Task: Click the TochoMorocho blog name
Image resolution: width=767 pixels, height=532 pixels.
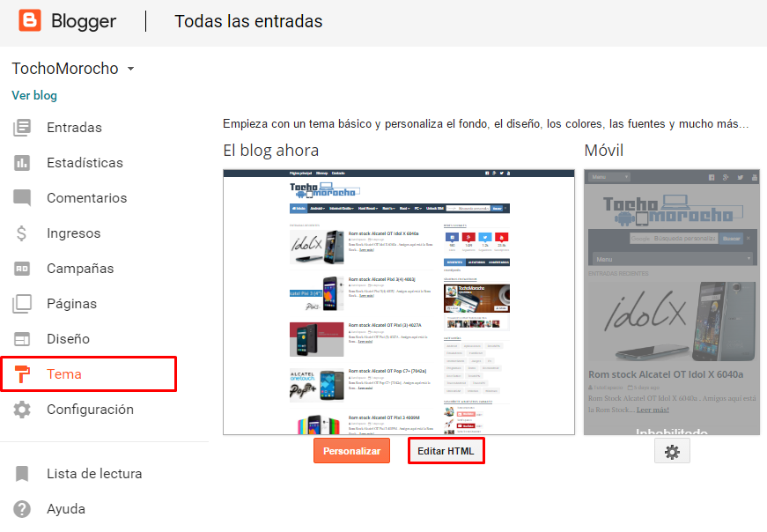Action: click(65, 69)
